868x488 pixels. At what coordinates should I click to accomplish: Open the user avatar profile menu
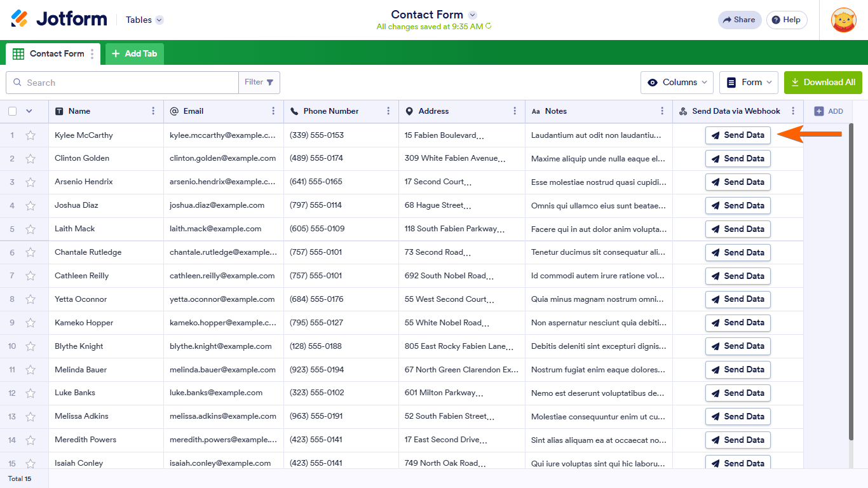pyautogui.click(x=843, y=20)
